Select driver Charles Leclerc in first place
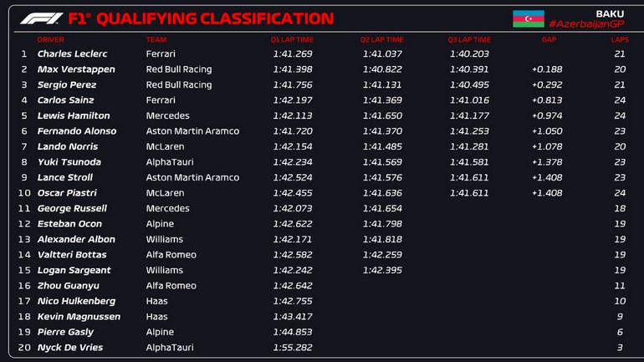The image size is (644, 362). pyautogui.click(x=72, y=54)
